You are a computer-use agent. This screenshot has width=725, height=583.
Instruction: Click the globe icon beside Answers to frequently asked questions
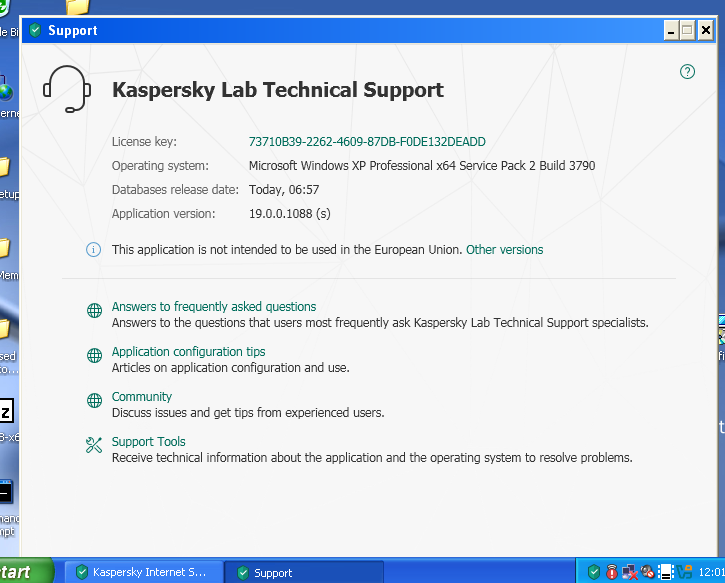click(x=94, y=310)
